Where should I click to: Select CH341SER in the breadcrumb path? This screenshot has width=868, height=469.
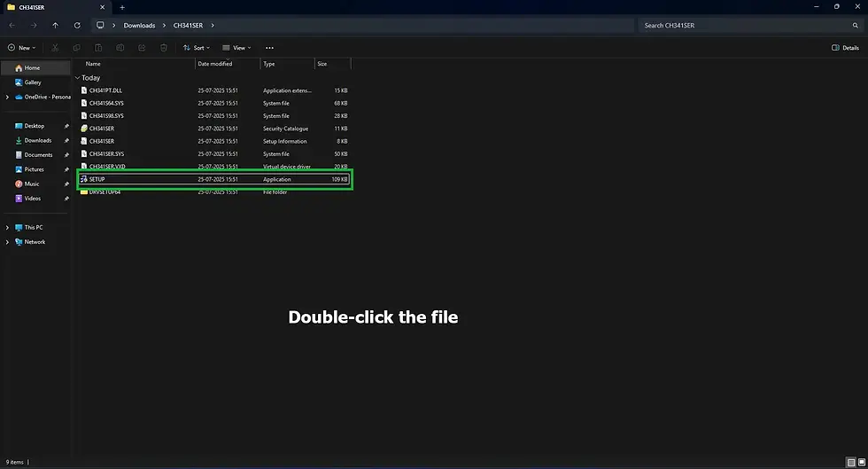point(188,25)
